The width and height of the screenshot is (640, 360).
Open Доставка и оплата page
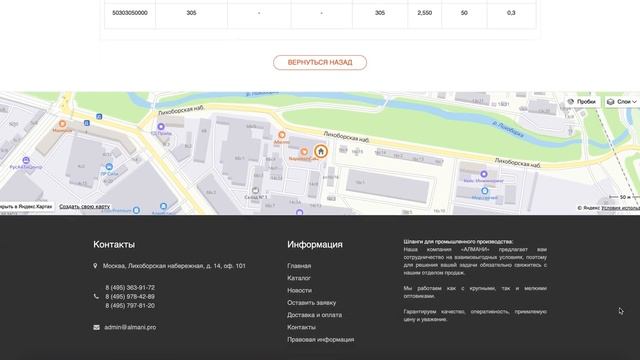(x=315, y=315)
